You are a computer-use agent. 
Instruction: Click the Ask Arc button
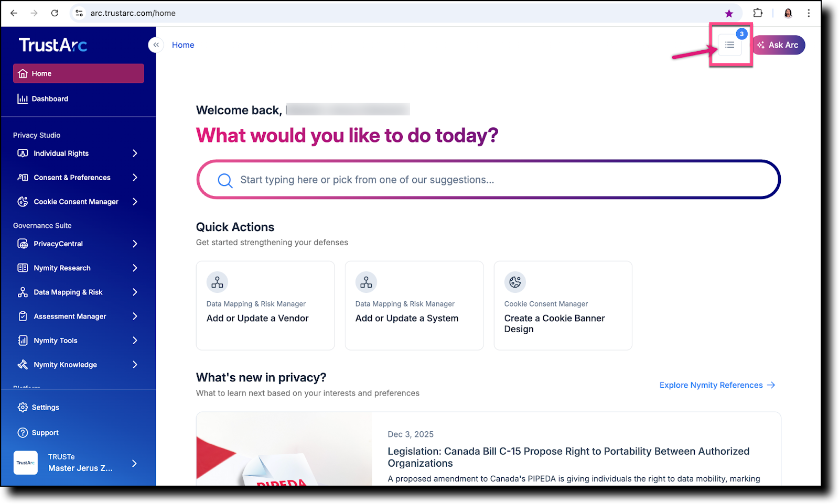click(x=779, y=45)
